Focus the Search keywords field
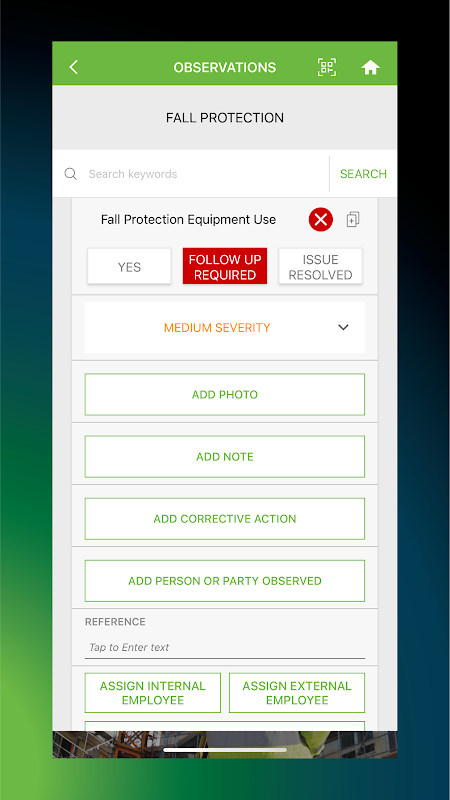Image resolution: width=450 pixels, height=800 pixels. (204, 174)
